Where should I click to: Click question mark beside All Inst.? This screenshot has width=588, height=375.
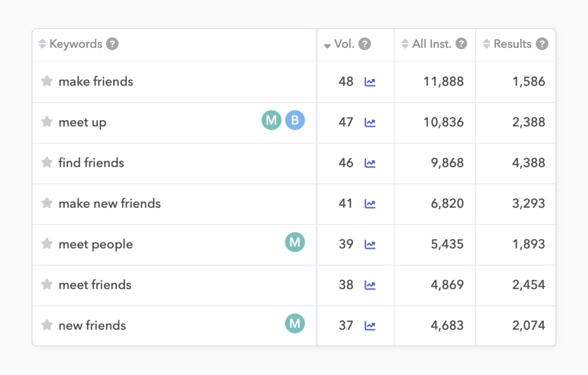pyautogui.click(x=461, y=44)
